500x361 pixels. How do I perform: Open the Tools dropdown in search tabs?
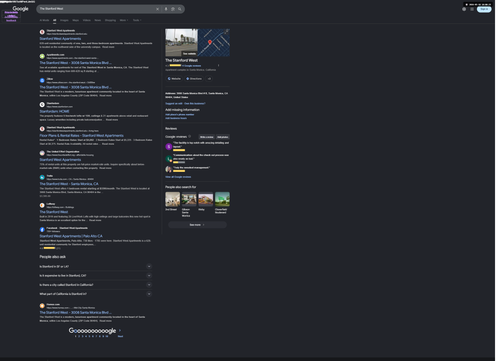click(x=137, y=20)
